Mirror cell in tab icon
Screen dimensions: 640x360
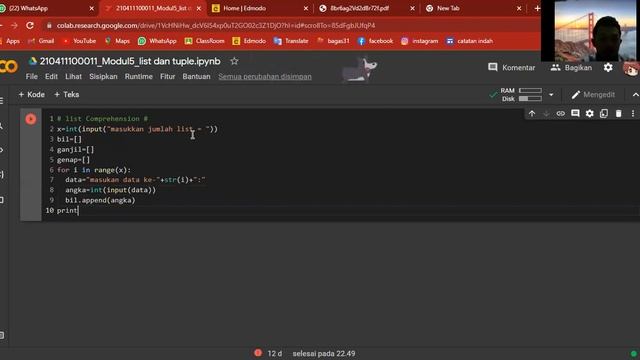[x=604, y=113]
